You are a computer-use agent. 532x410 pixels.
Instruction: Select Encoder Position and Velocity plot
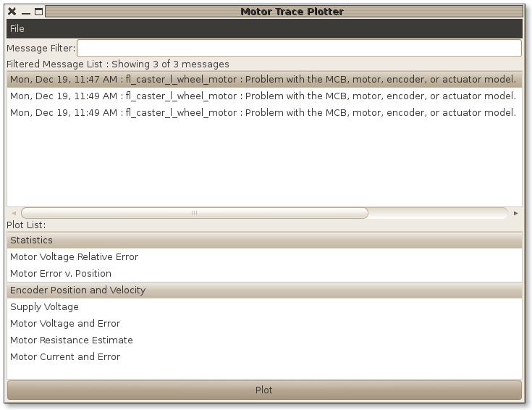point(77,290)
